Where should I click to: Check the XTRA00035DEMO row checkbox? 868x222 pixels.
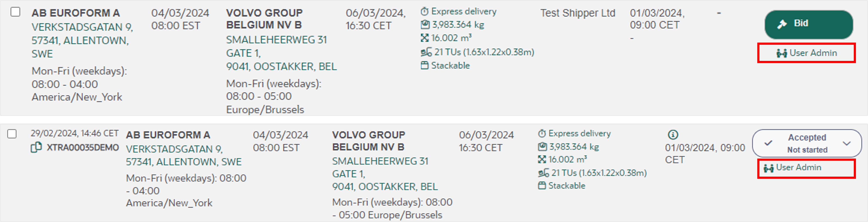pyautogui.click(x=12, y=134)
